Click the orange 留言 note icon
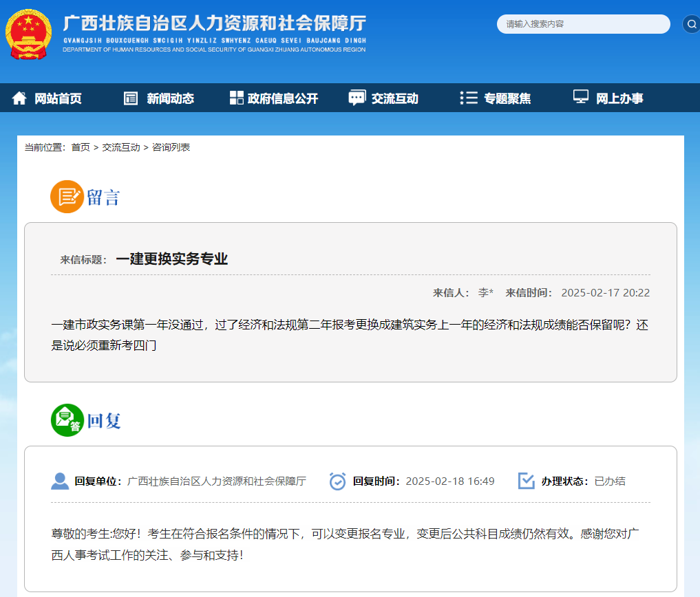 pos(67,197)
